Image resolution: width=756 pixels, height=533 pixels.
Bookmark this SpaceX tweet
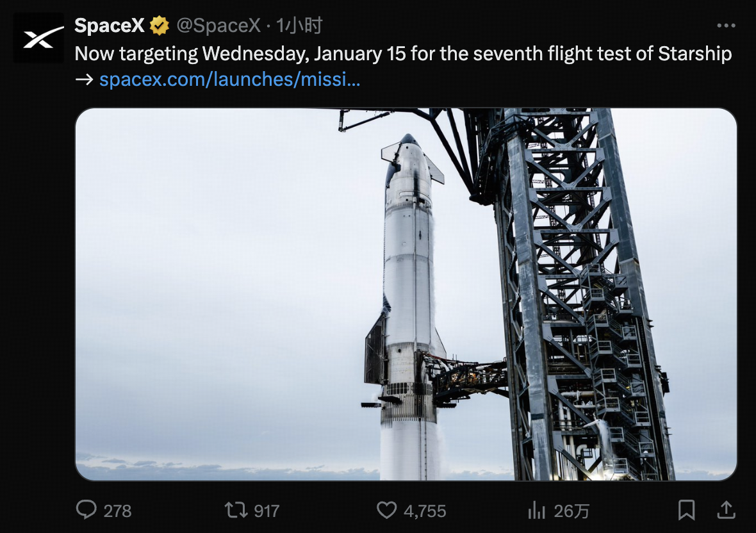(x=686, y=511)
